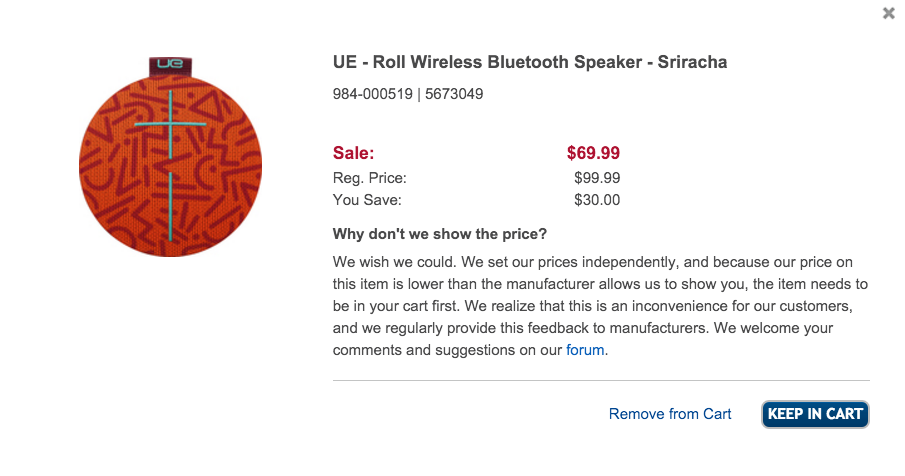Click the teal plus symbol on the speaker
The width and height of the screenshot is (905, 476).
(x=170, y=124)
